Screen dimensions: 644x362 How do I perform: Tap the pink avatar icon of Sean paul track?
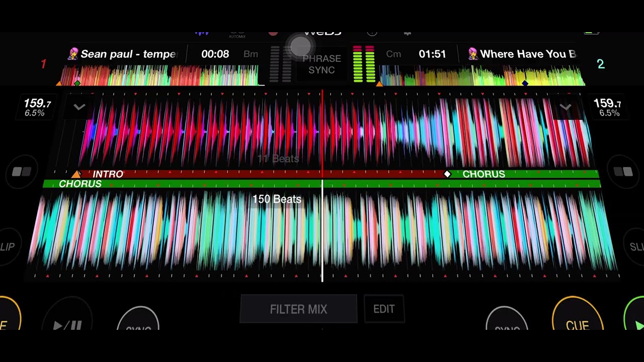point(73,54)
